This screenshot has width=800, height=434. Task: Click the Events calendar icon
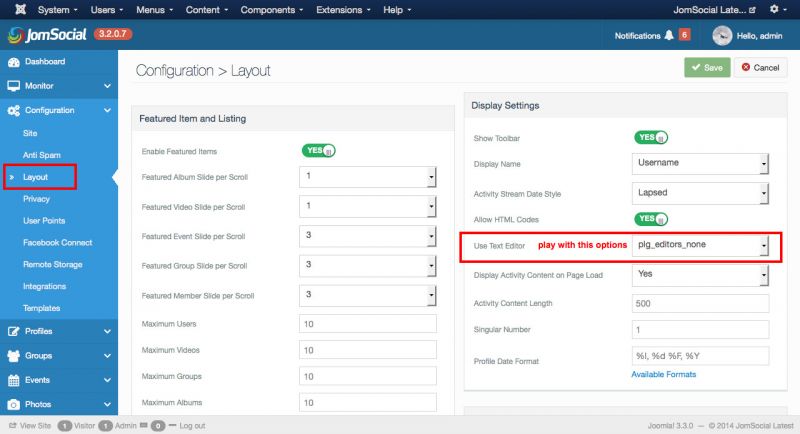pos(14,380)
